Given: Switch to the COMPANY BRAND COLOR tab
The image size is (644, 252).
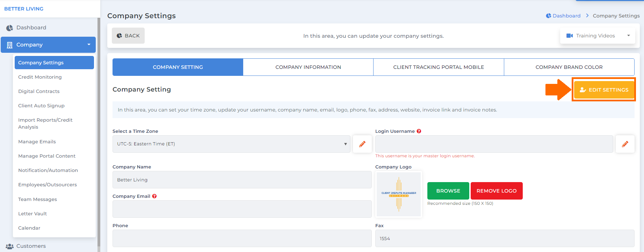Looking at the screenshot, I should pyautogui.click(x=569, y=67).
